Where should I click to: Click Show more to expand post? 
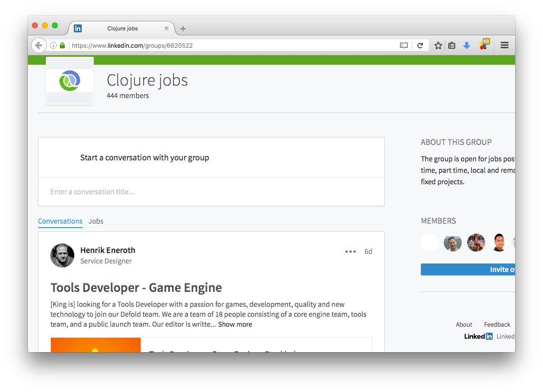[235, 325]
